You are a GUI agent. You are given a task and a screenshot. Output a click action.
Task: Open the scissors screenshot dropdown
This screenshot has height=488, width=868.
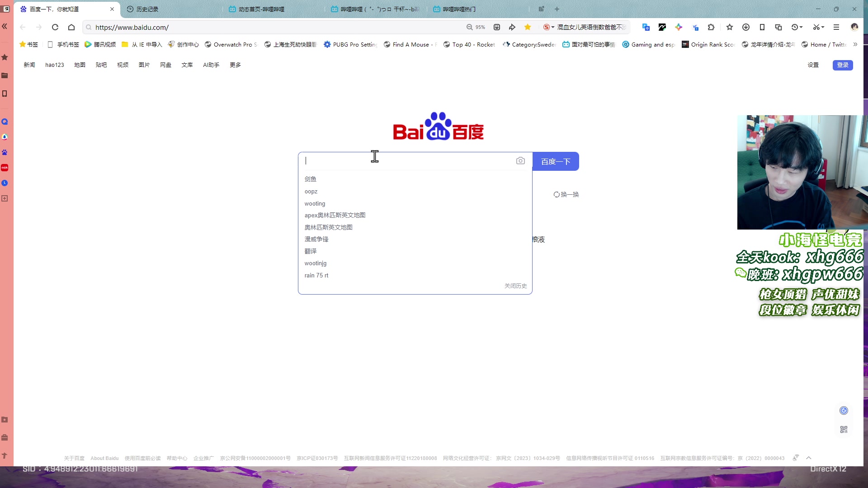point(819,27)
